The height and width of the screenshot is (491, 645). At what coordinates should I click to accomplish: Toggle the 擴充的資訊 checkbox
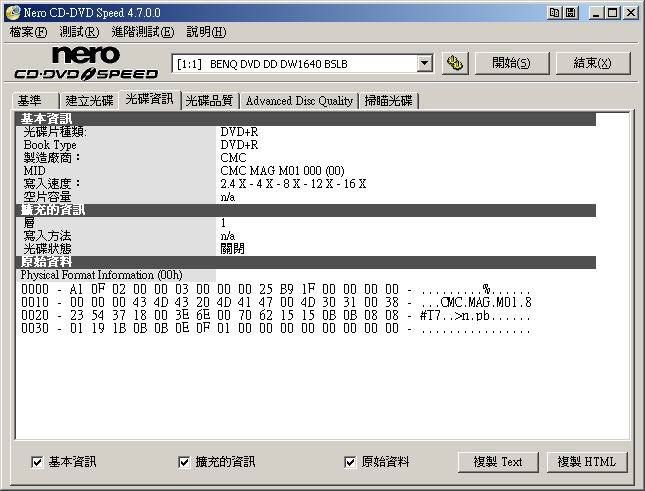click(184, 462)
